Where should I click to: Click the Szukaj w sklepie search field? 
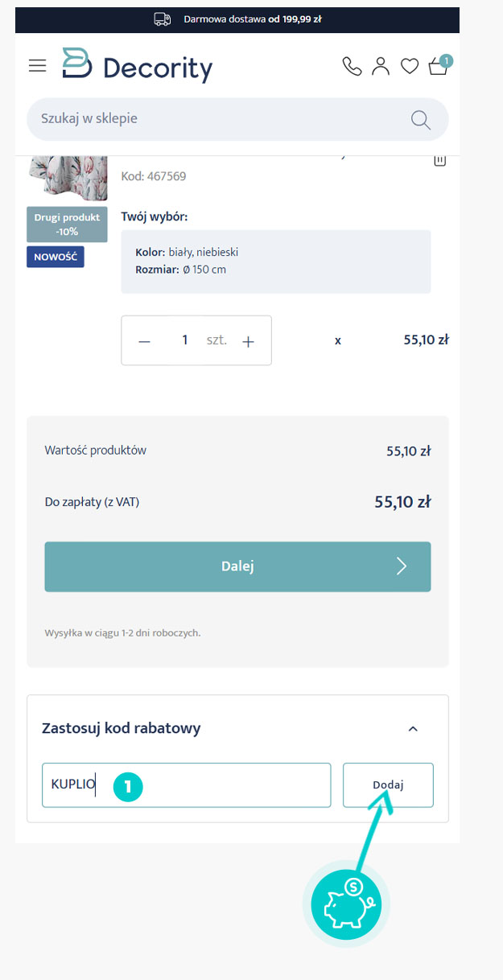tap(237, 119)
